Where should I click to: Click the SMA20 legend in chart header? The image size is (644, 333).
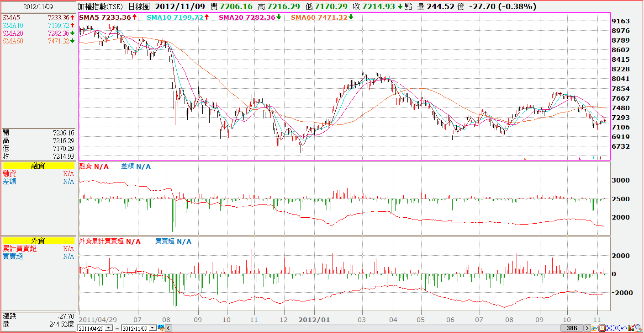click(x=250, y=17)
